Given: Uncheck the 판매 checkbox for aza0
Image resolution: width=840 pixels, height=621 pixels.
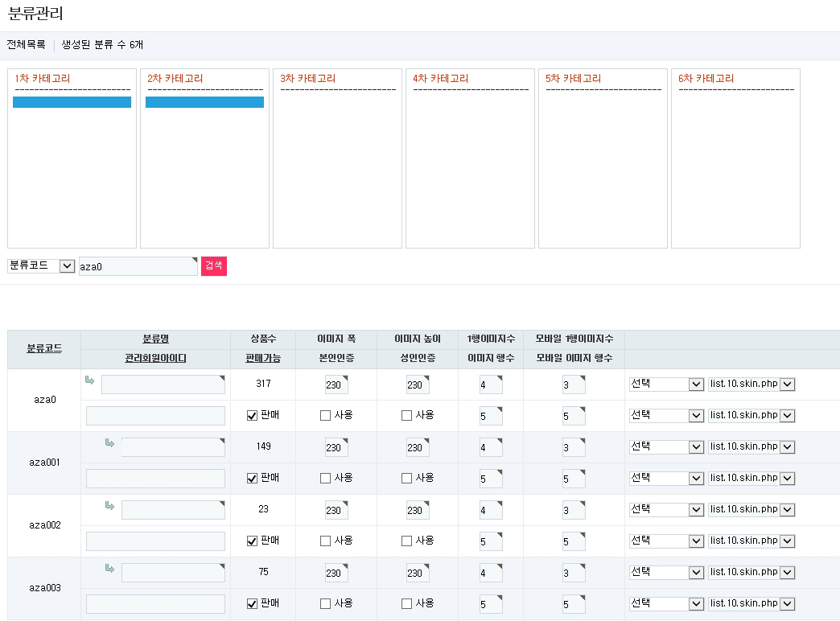Looking at the screenshot, I should pos(252,416).
